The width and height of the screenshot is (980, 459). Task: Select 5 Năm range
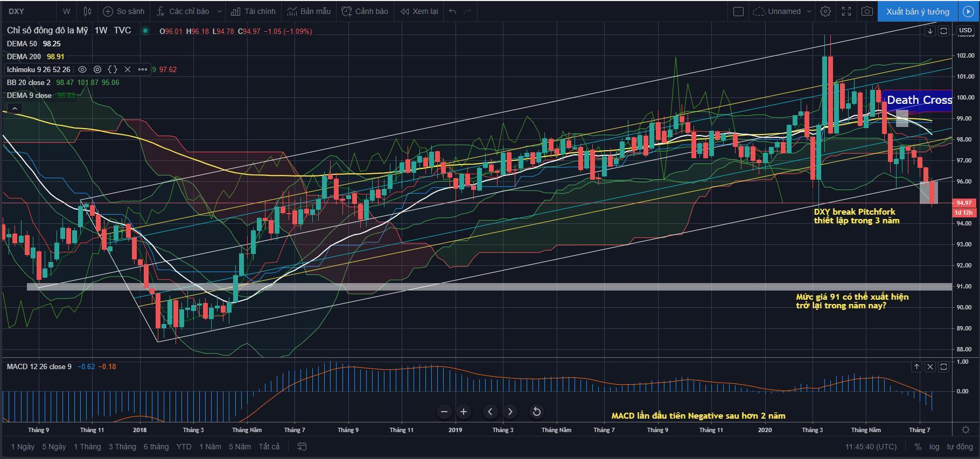click(x=240, y=447)
